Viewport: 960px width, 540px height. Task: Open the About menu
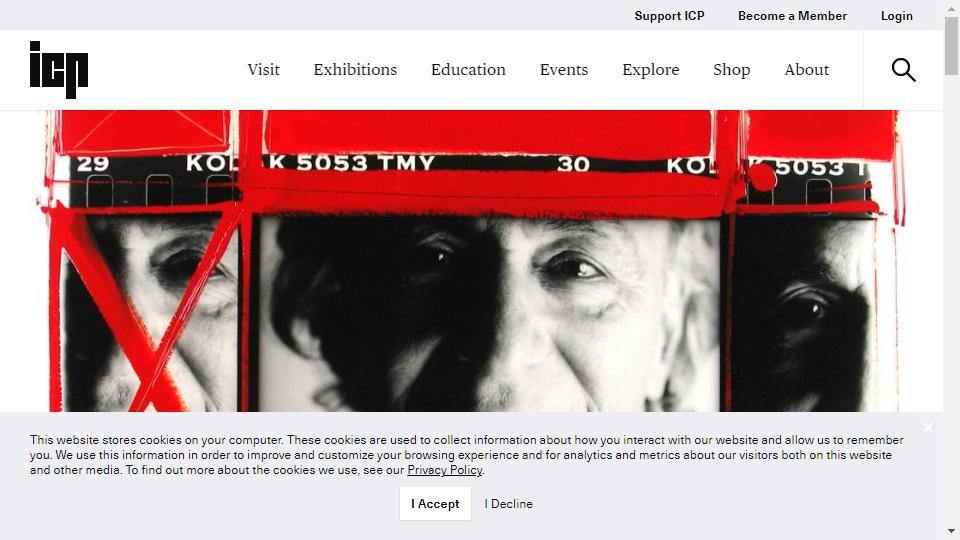pyautogui.click(x=807, y=70)
